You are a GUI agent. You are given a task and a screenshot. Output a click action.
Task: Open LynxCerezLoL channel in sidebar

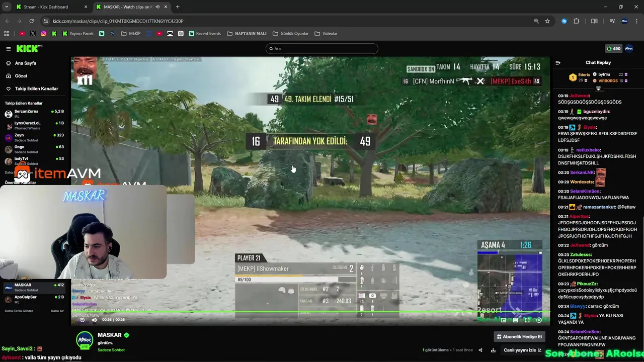tap(35, 125)
